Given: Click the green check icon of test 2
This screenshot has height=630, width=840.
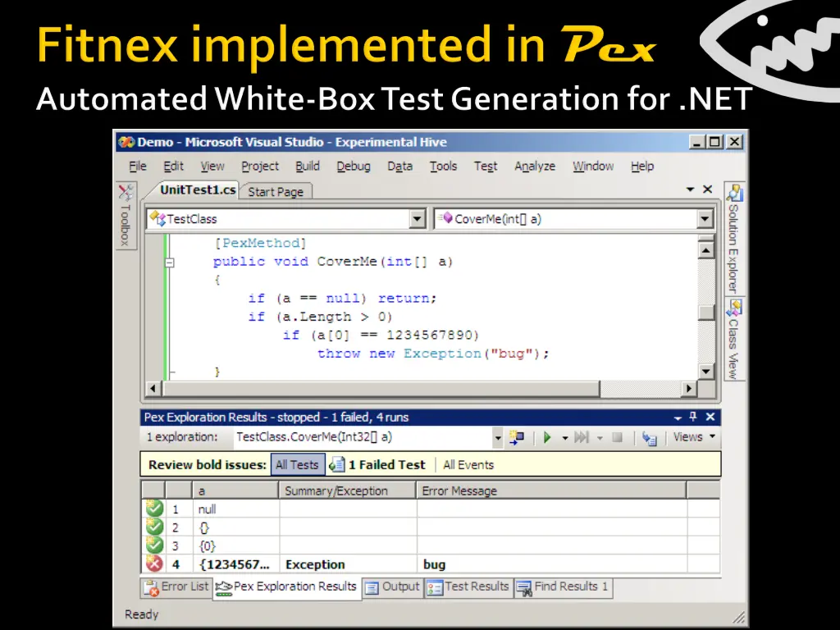Looking at the screenshot, I should tap(154, 527).
